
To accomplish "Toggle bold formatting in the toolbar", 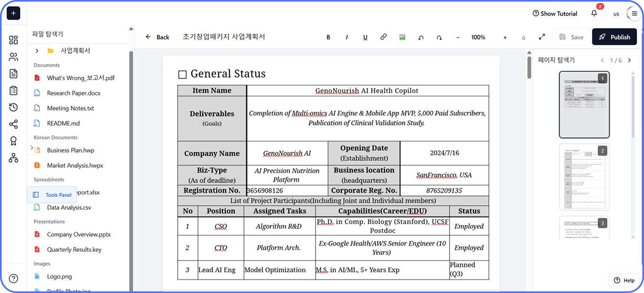I will [x=328, y=38].
